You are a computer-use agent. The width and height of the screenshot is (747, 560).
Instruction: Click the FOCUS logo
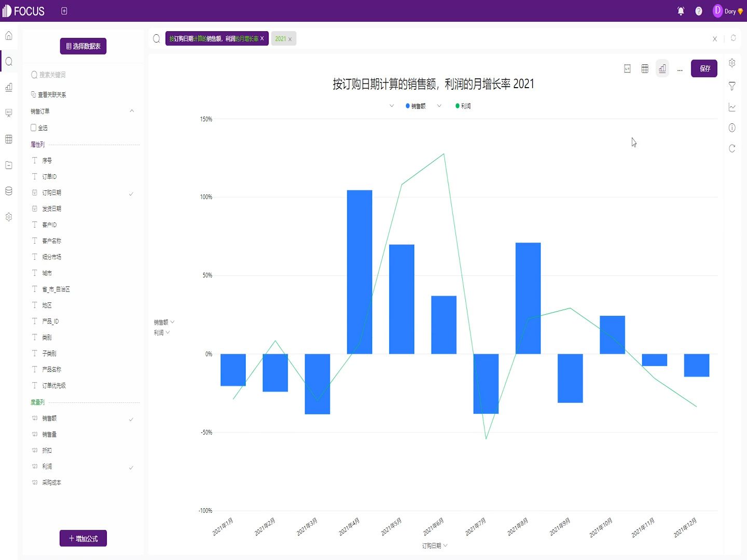(x=24, y=11)
